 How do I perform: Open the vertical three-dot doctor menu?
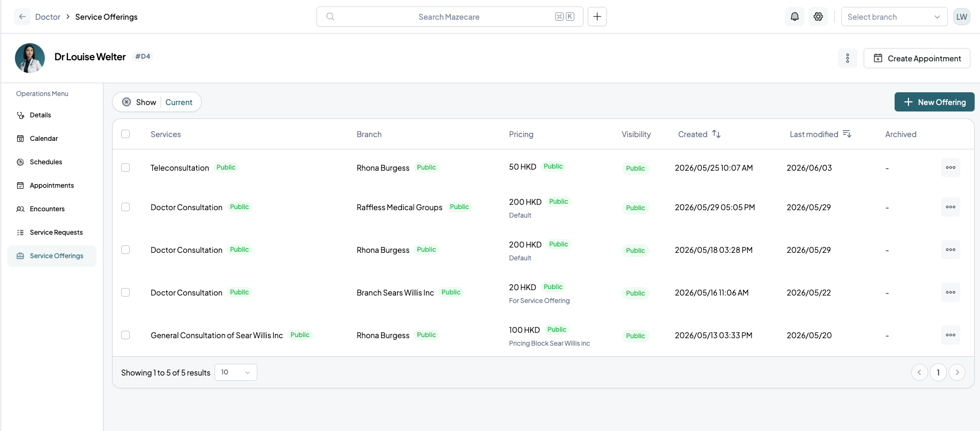pyautogui.click(x=847, y=58)
